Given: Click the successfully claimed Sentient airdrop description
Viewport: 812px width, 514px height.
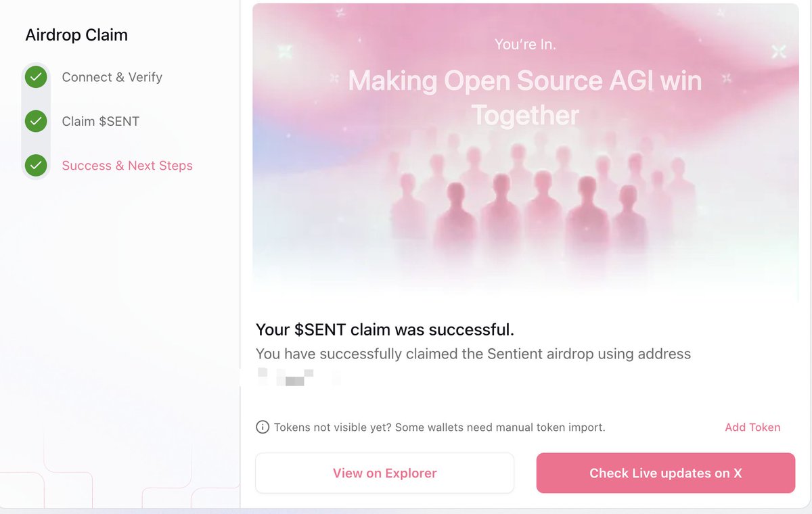Looking at the screenshot, I should pos(473,354).
